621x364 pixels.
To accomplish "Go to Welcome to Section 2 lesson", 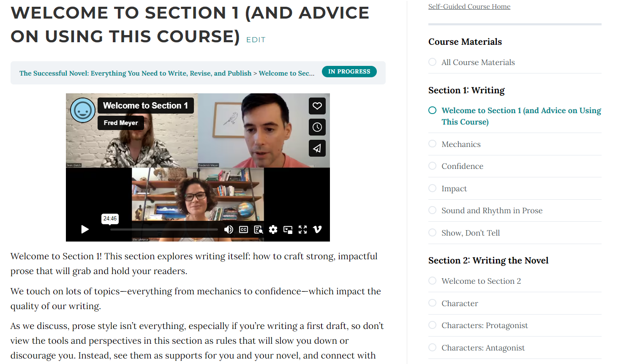I will pyautogui.click(x=481, y=281).
